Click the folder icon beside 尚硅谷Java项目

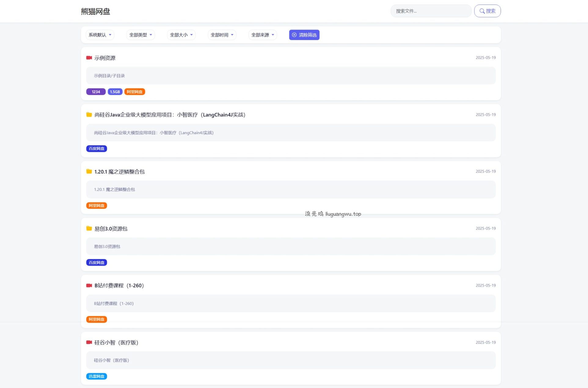tap(89, 114)
